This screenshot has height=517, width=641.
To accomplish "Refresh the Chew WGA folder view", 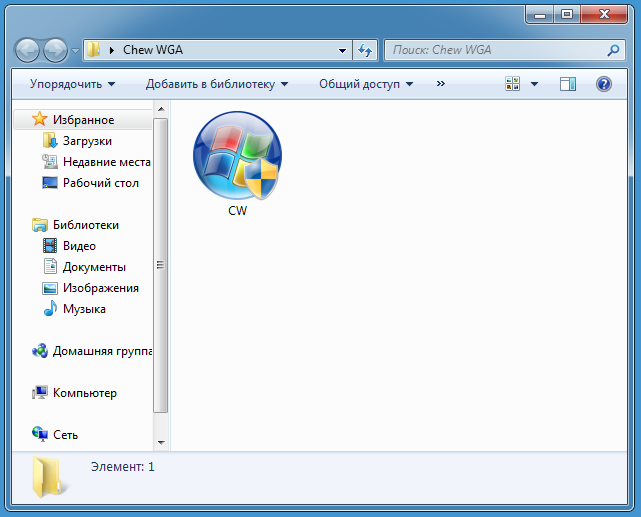I will click(365, 50).
